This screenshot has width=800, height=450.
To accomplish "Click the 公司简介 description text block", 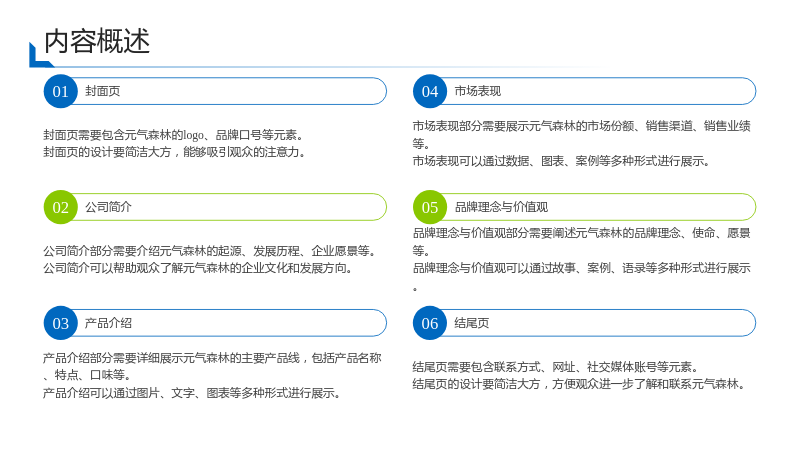I will coord(211,259).
